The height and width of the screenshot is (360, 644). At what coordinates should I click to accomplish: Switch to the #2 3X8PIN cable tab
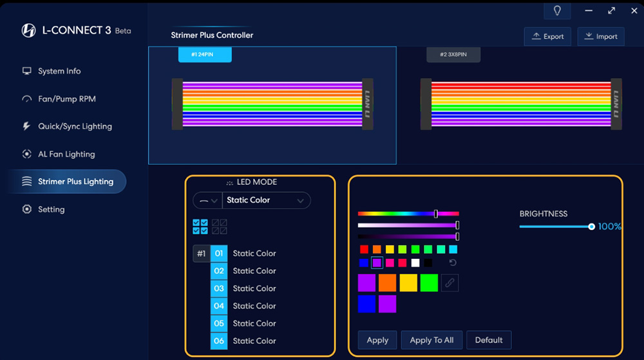tap(453, 55)
